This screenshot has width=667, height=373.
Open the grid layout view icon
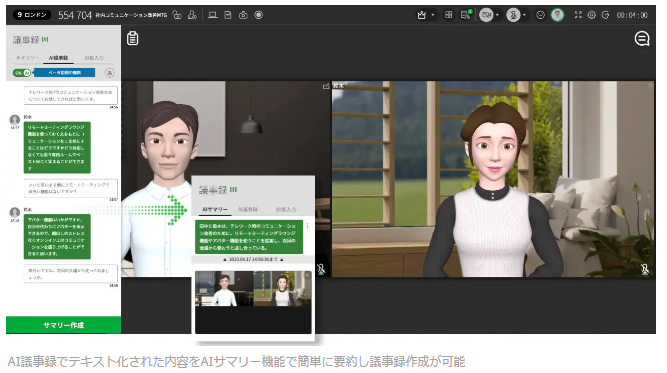(x=448, y=15)
